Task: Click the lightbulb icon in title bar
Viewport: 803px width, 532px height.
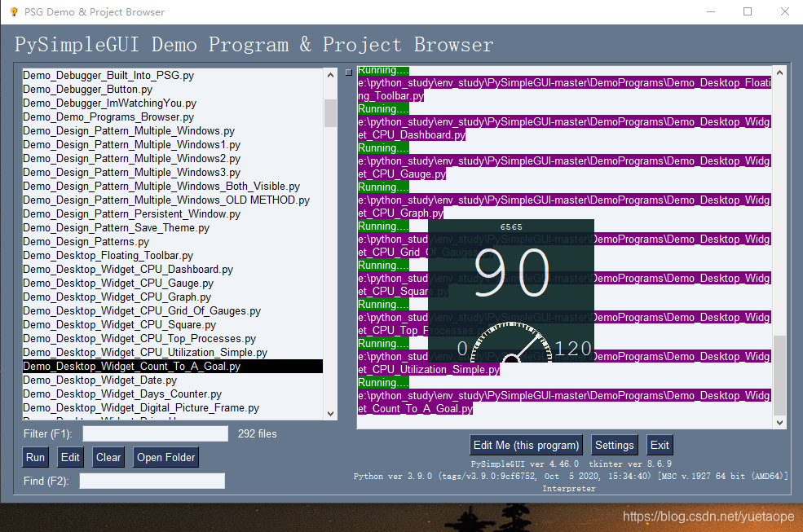Action: 14,11
